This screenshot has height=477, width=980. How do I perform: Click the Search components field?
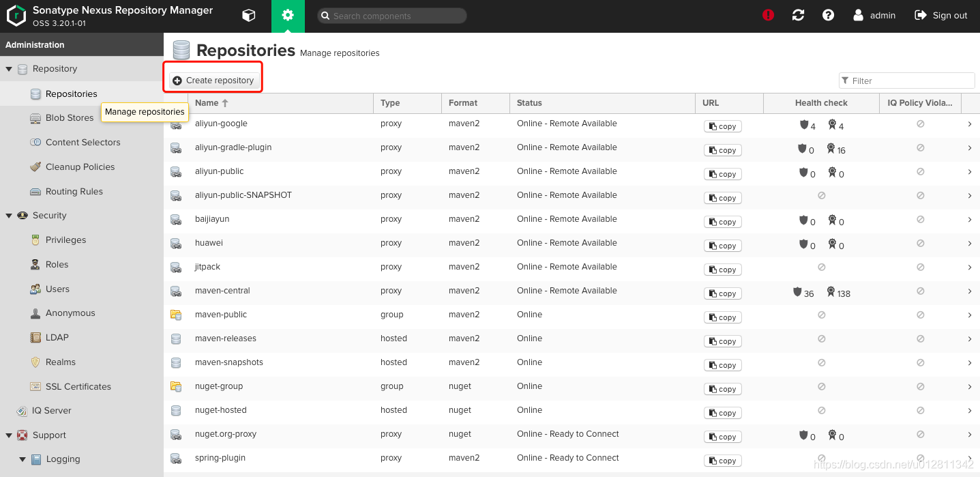392,16
